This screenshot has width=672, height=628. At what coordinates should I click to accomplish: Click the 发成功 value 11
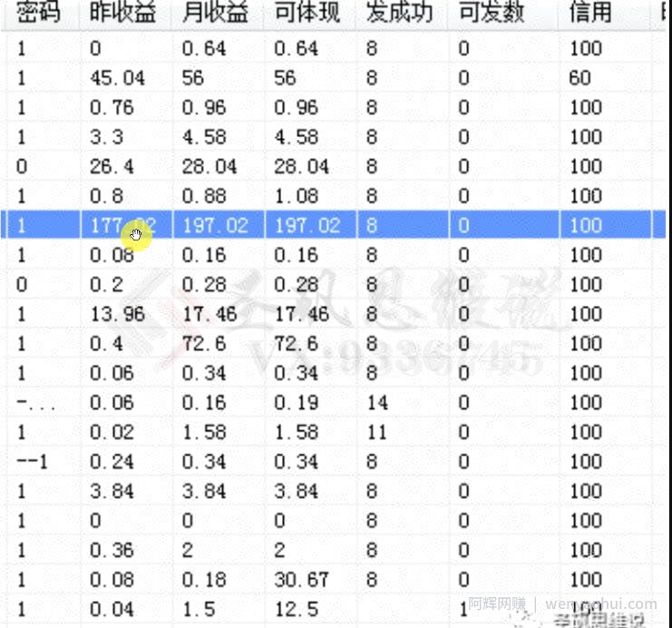tap(377, 432)
